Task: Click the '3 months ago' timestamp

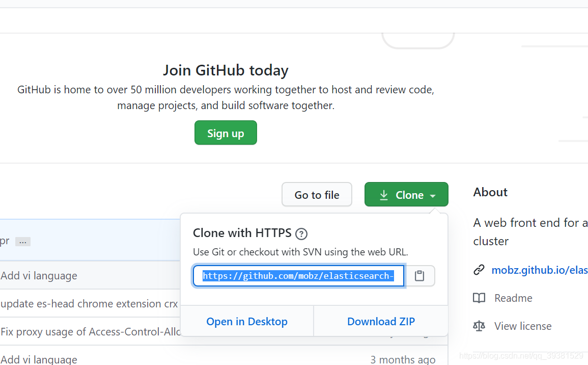Action: coord(403,360)
